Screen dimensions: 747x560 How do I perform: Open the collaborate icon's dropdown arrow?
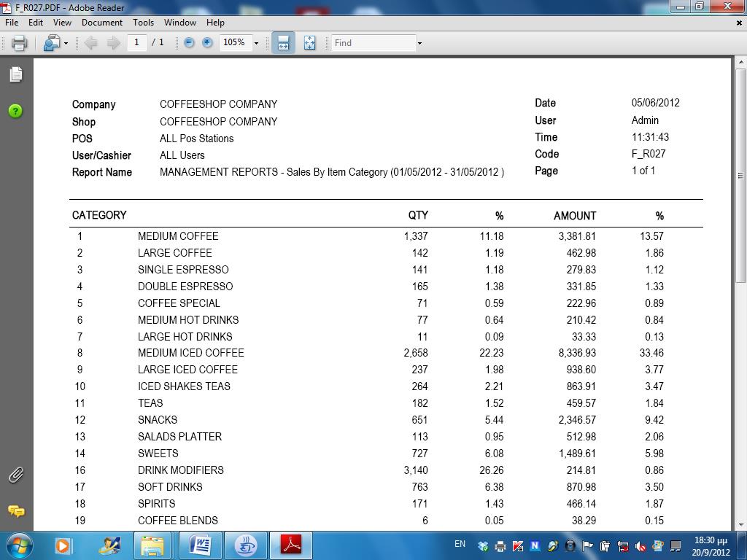(66, 43)
